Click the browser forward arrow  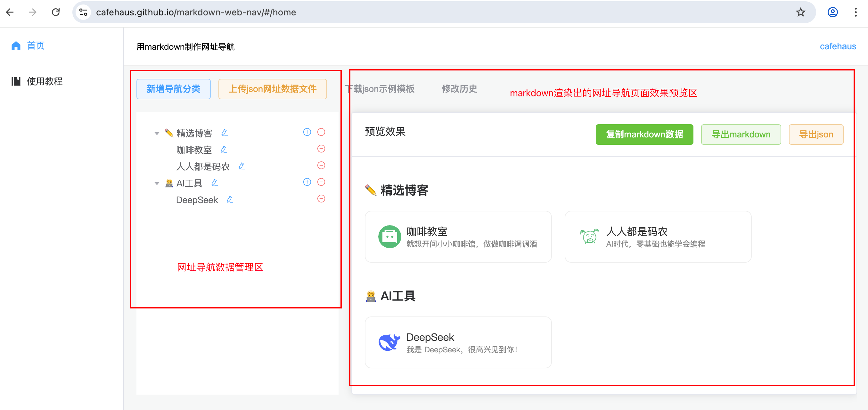pos(33,12)
